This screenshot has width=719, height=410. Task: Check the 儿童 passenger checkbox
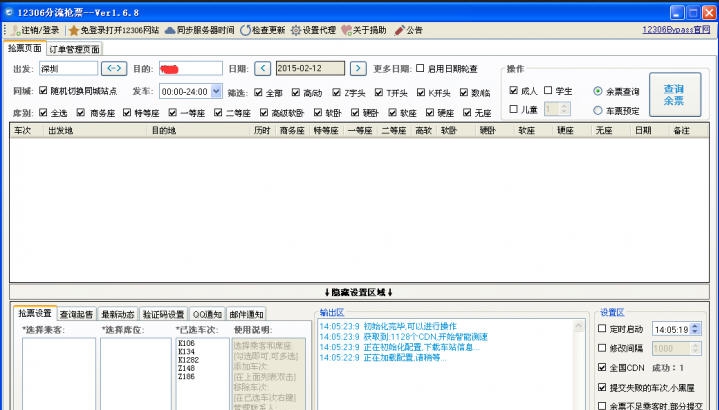pyautogui.click(x=514, y=109)
